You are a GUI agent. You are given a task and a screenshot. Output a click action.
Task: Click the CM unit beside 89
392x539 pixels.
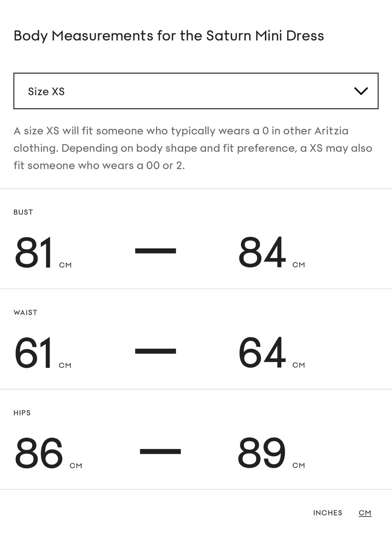coord(298,466)
